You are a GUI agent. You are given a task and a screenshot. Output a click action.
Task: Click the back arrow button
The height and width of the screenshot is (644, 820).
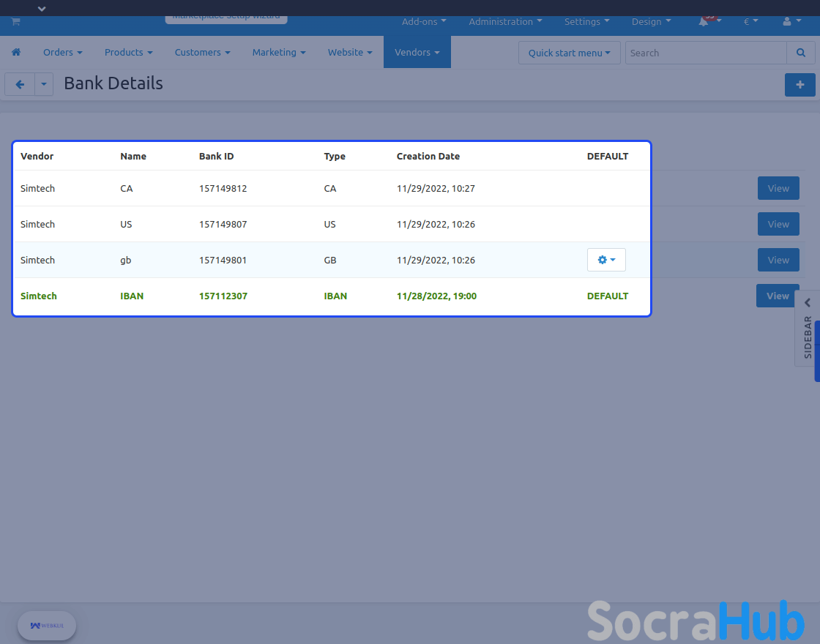20,85
